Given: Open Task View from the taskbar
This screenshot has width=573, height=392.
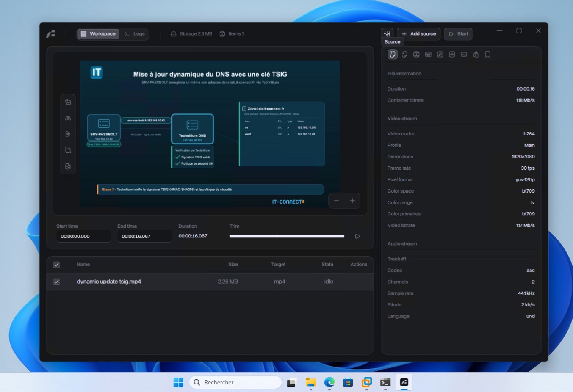Looking at the screenshot, I should point(292,382).
